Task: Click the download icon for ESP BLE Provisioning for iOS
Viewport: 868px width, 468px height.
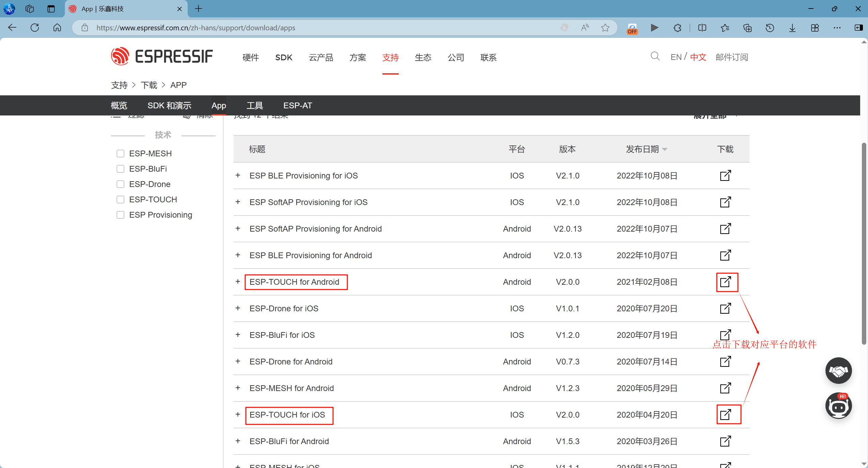Action: click(x=725, y=175)
